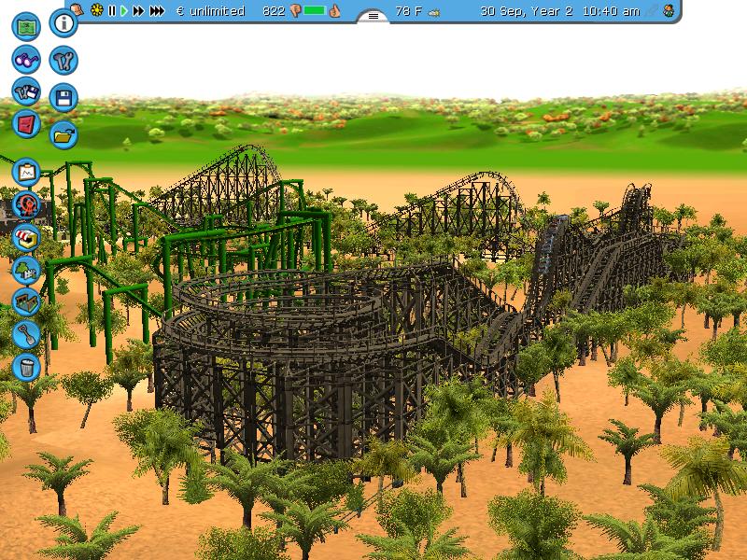Select the terrain shovel tool
Image resolution: width=747 pixels, height=560 pixels.
coord(26,334)
